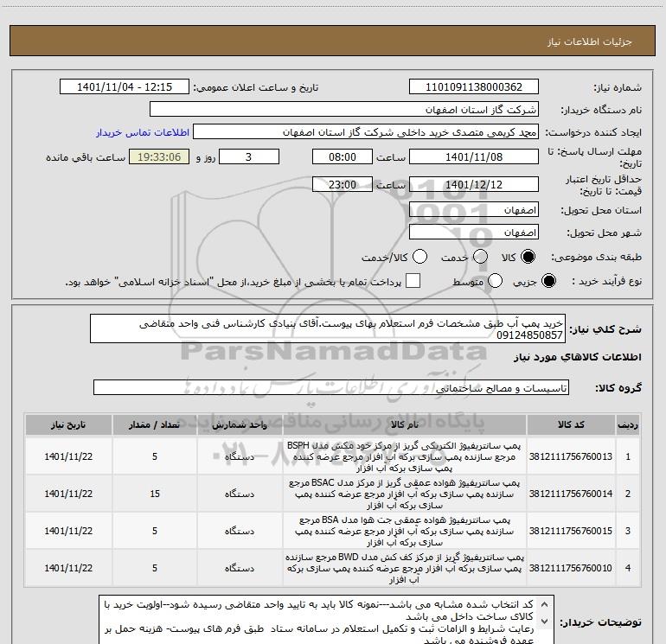Click the شرح کلی نیاز description box
The width and height of the screenshot is (666, 644).
click(x=328, y=329)
